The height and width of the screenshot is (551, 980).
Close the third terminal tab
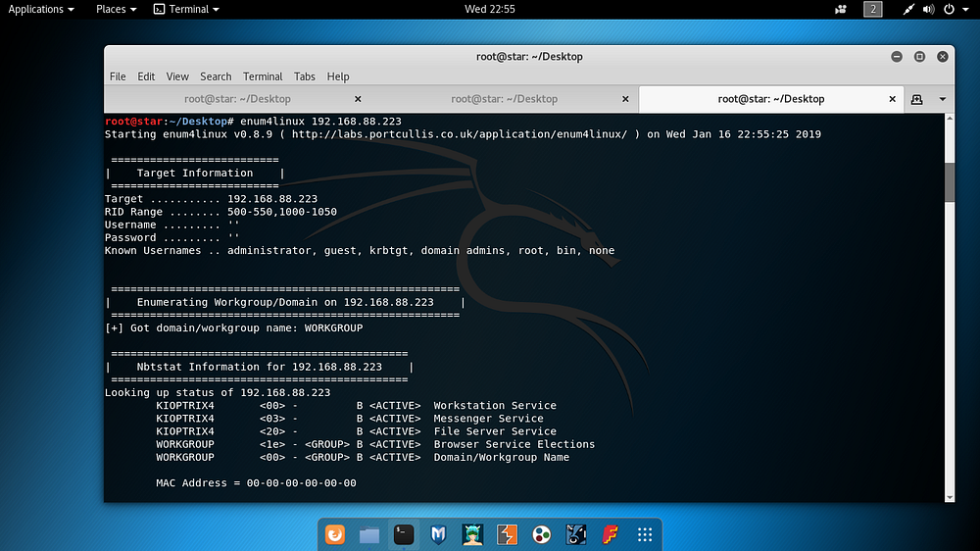[x=892, y=99]
